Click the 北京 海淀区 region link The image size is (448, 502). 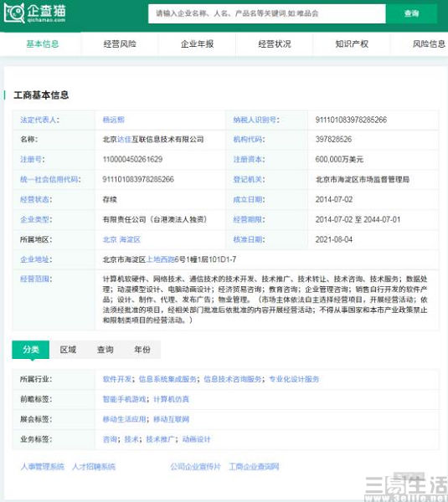click(121, 239)
